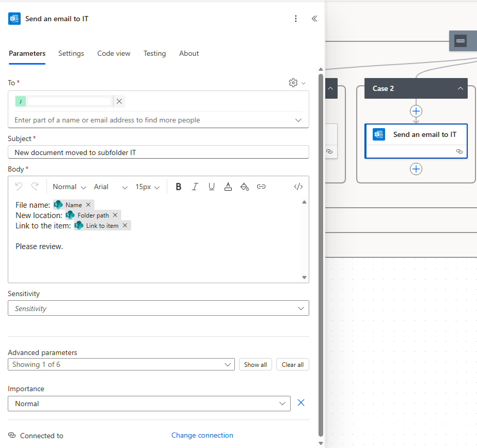Image resolution: width=477 pixels, height=448 pixels.
Task: Click the Show all button
Action: [x=255, y=365]
